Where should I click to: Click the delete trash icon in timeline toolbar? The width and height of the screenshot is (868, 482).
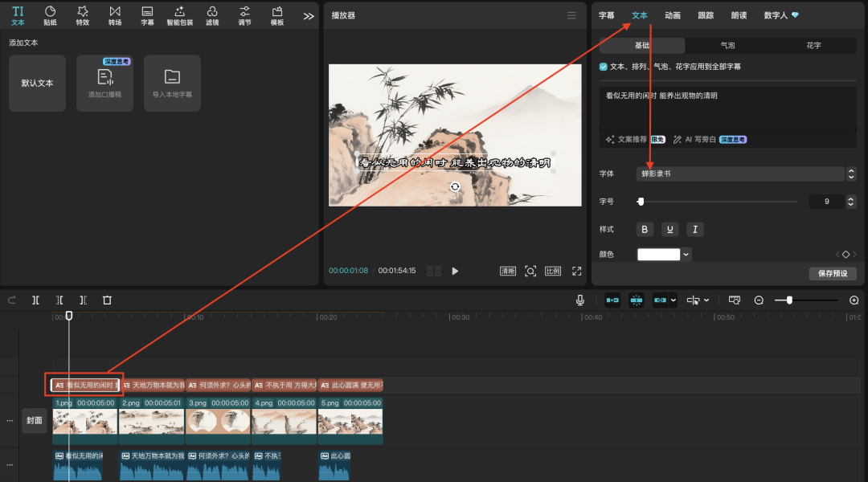click(x=107, y=300)
